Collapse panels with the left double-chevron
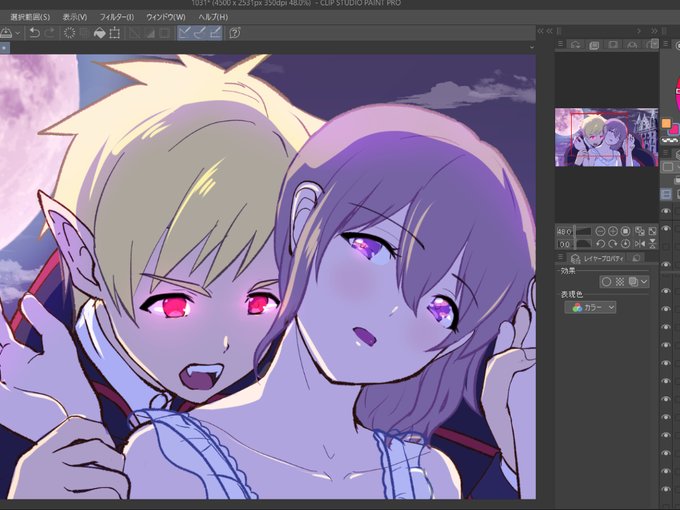680x510 pixels. click(x=540, y=31)
